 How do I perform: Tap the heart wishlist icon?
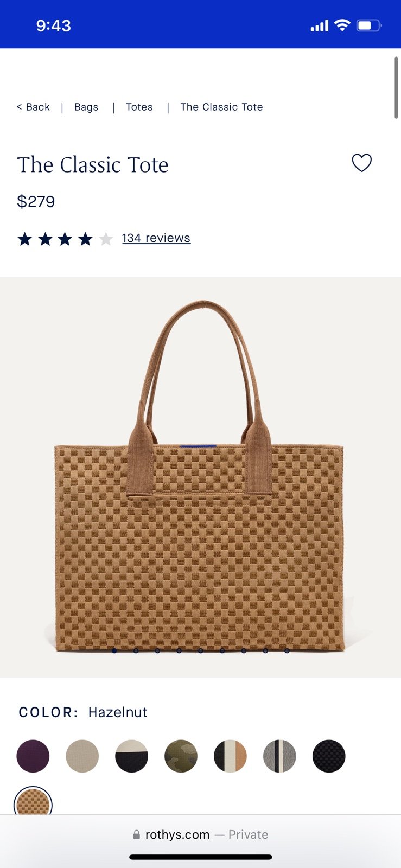(x=362, y=163)
